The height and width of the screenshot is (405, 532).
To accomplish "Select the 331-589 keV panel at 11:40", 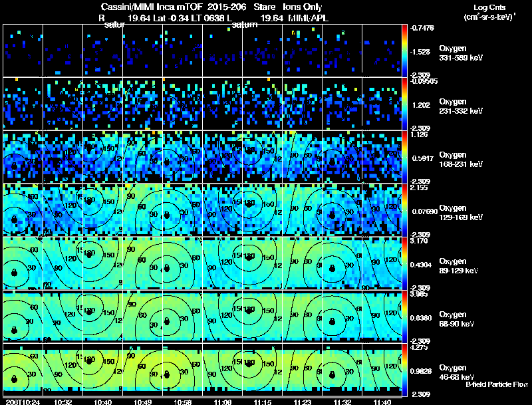I will (382, 51).
